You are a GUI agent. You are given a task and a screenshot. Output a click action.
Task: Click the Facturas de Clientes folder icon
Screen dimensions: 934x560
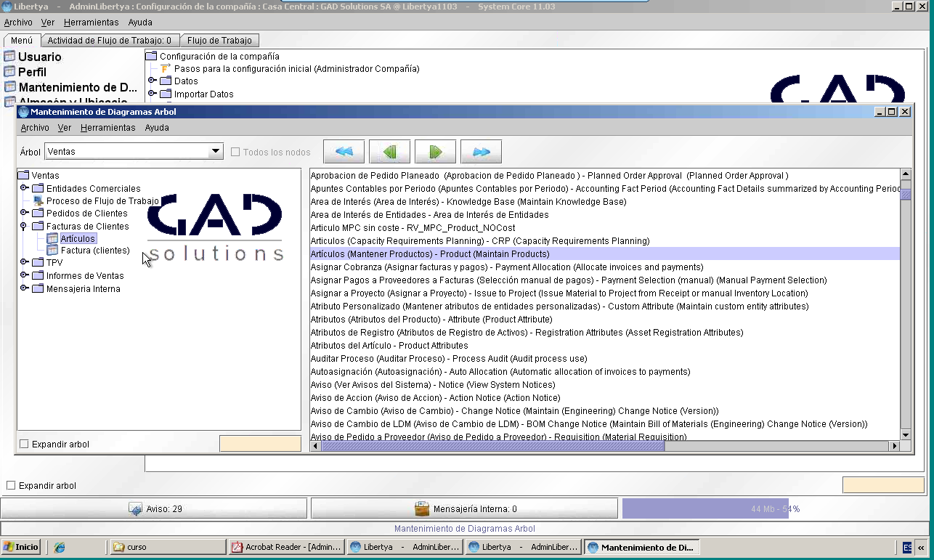coord(38,226)
